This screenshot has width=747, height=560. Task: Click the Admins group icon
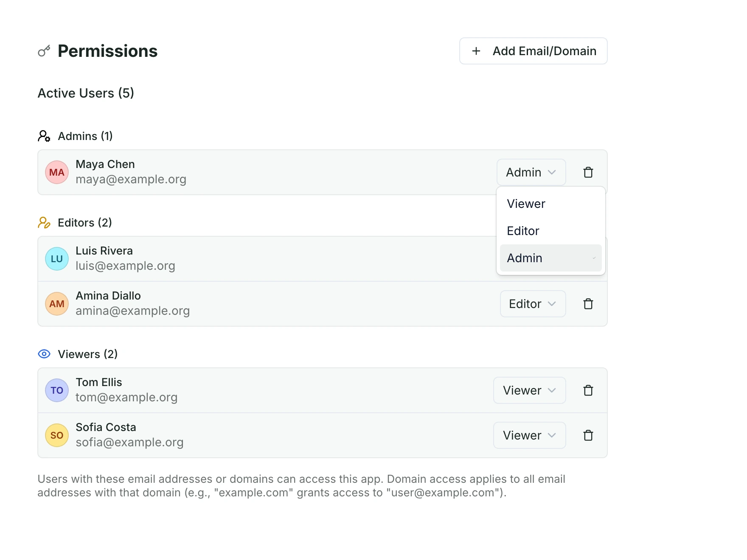(x=44, y=136)
